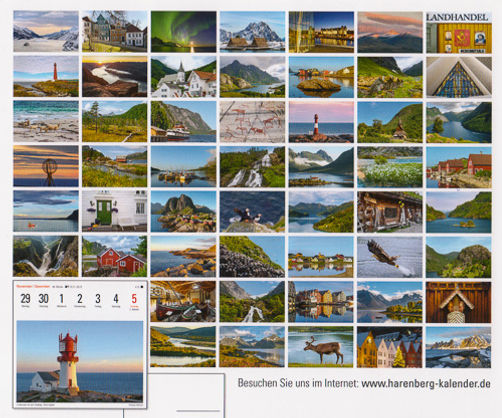Open the red kayak on calm sea thumbnail
502x418 pixels.
tap(46, 211)
